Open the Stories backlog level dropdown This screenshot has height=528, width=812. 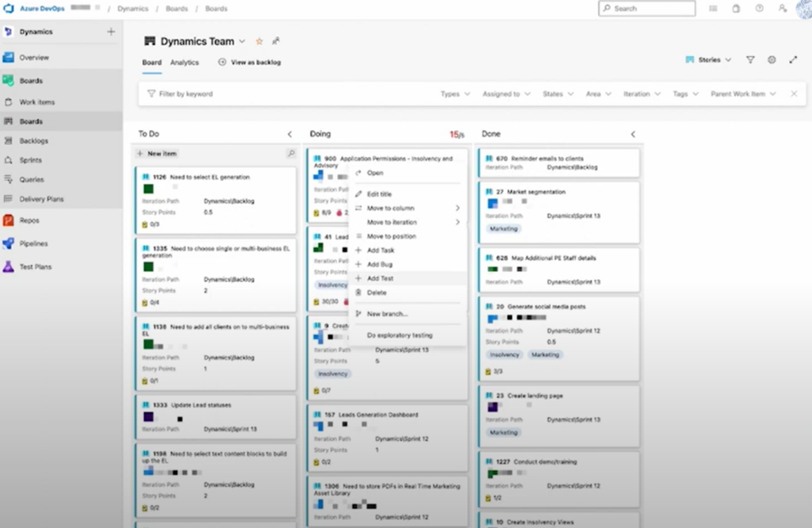(708, 60)
